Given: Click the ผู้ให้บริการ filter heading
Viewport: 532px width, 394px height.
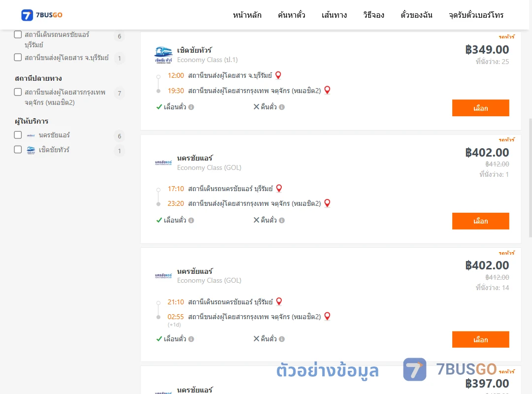Looking at the screenshot, I should click(32, 121).
